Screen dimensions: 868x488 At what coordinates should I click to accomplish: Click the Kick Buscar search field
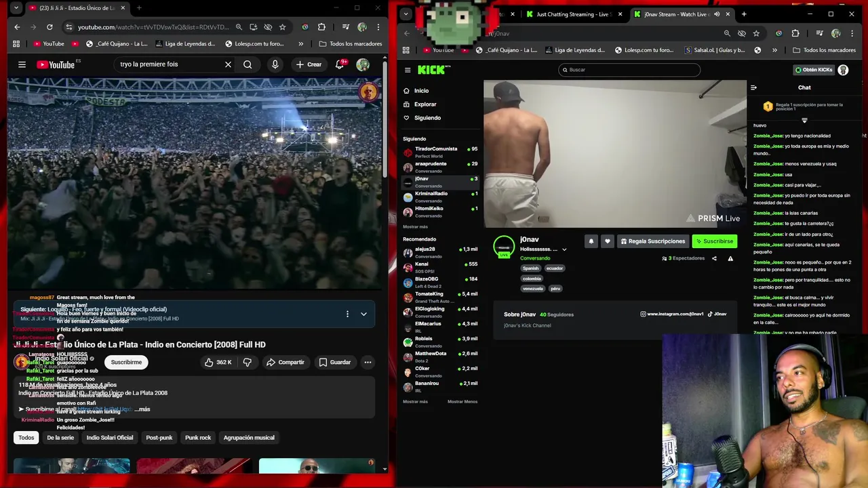629,70
